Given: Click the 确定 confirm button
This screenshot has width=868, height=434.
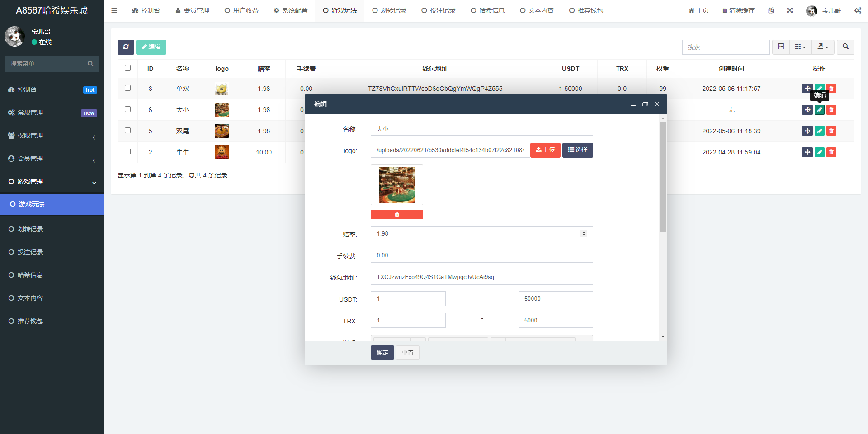Looking at the screenshot, I should tap(382, 352).
